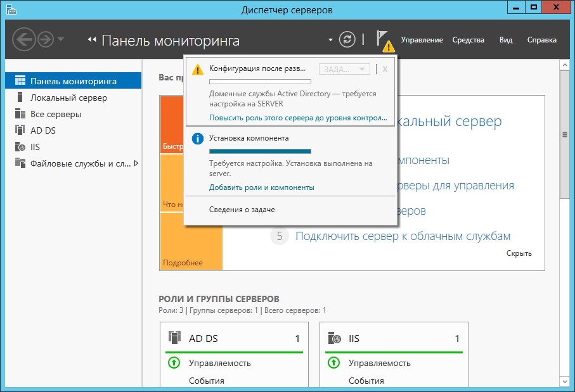
Task: Open Сведения о задаче
Action: [x=242, y=210]
